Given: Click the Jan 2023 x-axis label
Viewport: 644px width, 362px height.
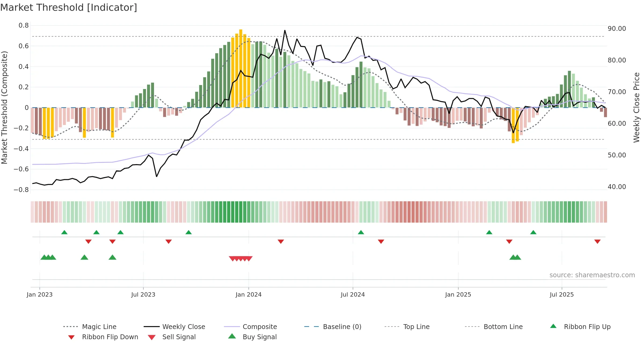Looking at the screenshot, I should pos(40,294).
